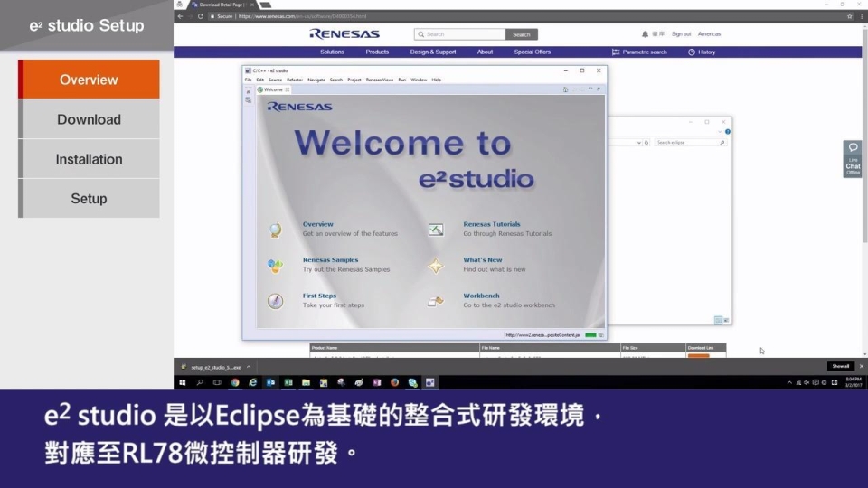Screen dimensions: 868x488
Task: Open the Workbench link
Action: 481,296
